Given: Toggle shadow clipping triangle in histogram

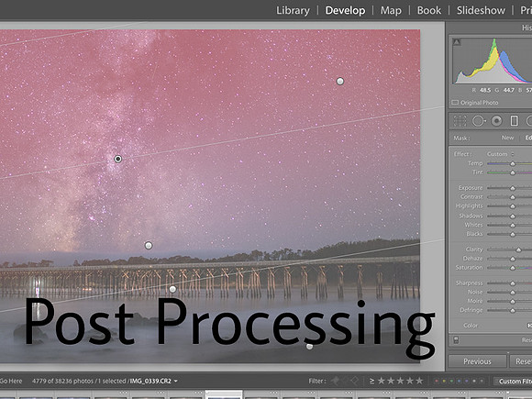Looking at the screenshot, I should 457,42.
